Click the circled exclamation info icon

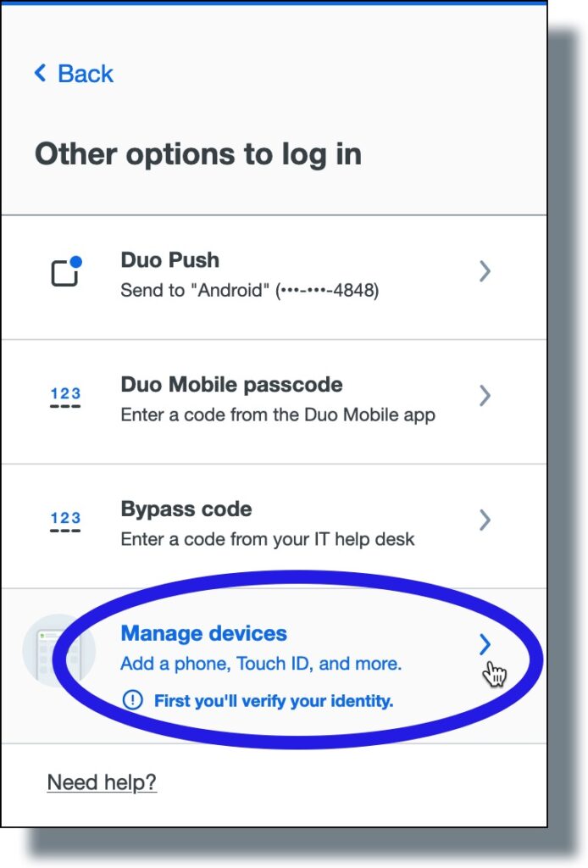(x=132, y=698)
